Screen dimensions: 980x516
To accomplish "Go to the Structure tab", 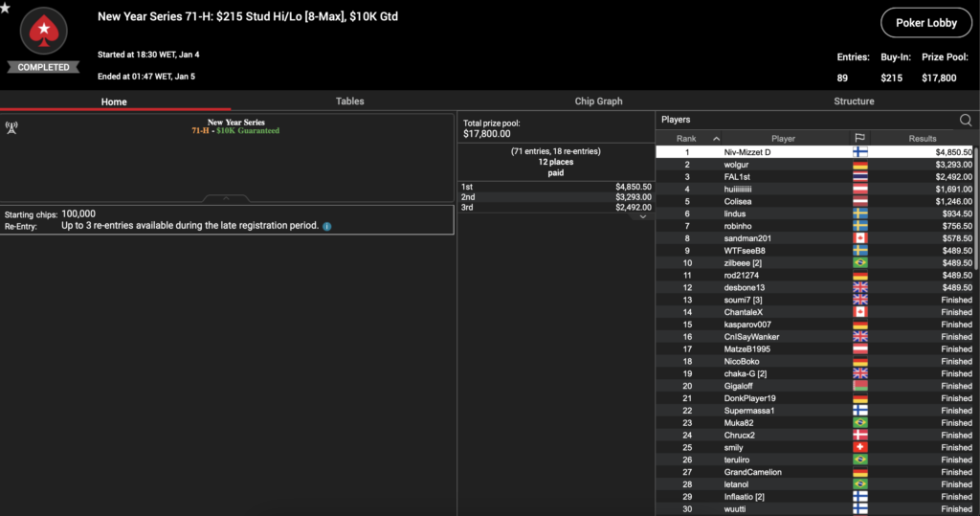I will pos(854,101).
